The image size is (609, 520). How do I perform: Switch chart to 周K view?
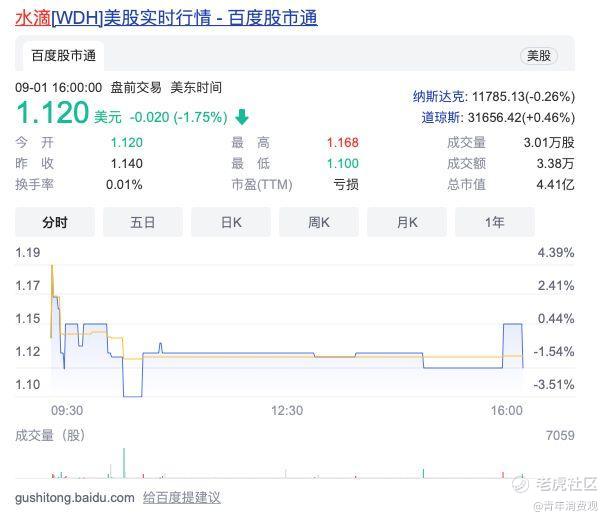point(318,222)
